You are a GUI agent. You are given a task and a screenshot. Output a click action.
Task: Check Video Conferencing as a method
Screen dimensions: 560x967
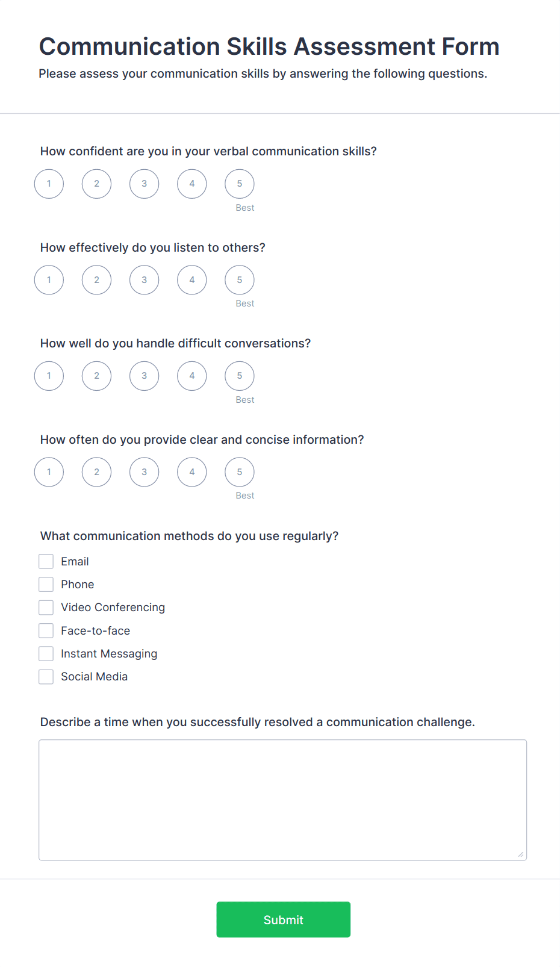[46, 607]
